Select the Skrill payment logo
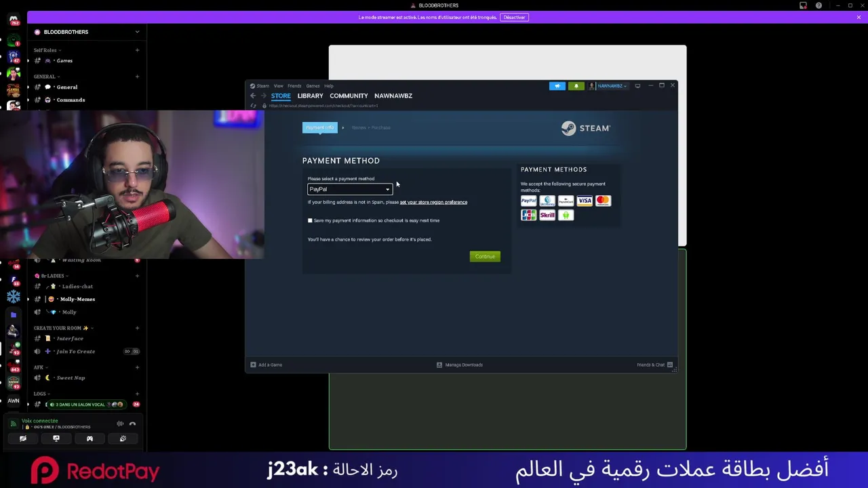Viewport: 868px width, 488px height. click(547, 216)
